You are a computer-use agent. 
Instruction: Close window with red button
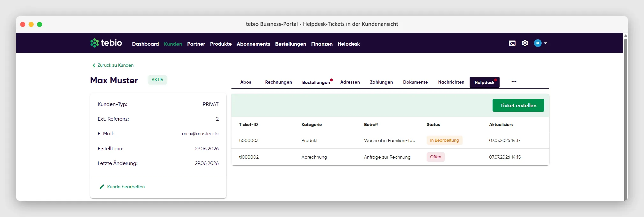(x=23, y=24)
